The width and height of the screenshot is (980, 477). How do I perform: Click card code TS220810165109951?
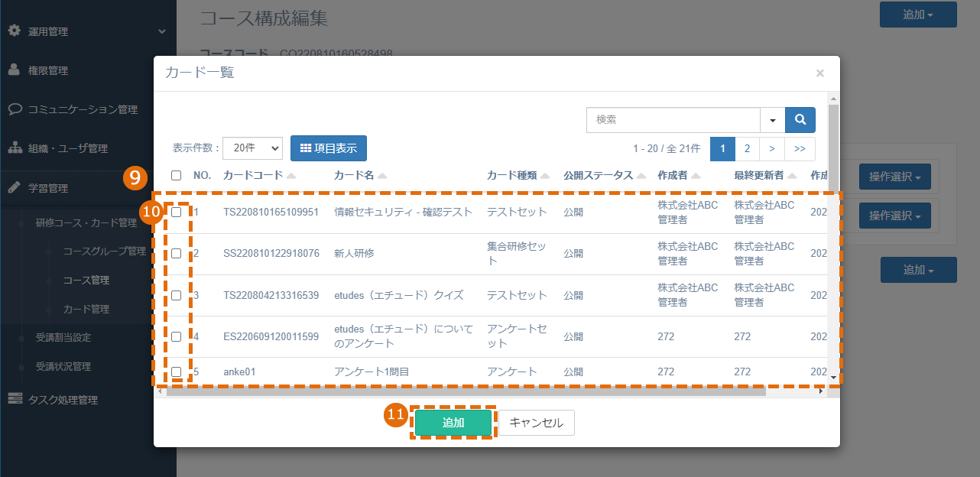click(271, 212)
